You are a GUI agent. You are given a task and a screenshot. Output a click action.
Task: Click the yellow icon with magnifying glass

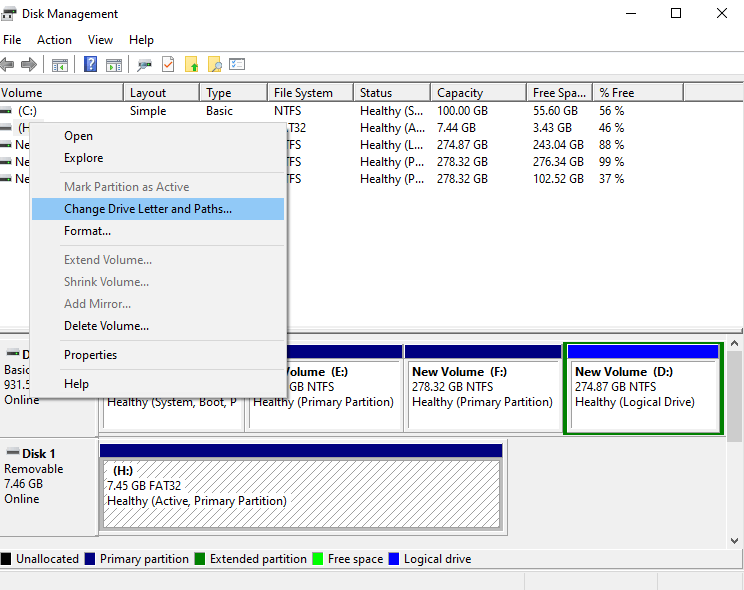(214, 65)
